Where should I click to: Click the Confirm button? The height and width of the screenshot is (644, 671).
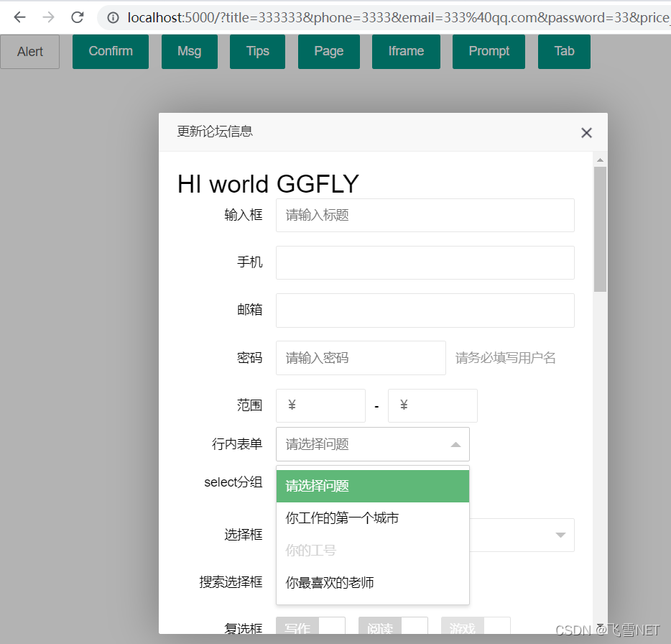pos(111,52)
